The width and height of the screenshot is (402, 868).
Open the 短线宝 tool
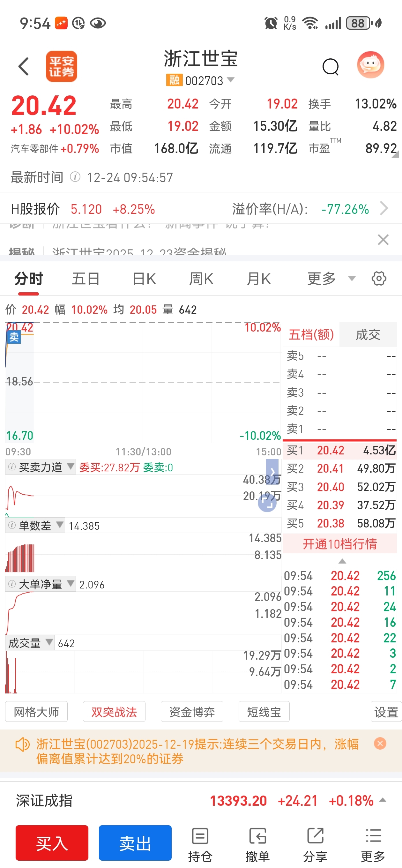[x=264, y=712]
